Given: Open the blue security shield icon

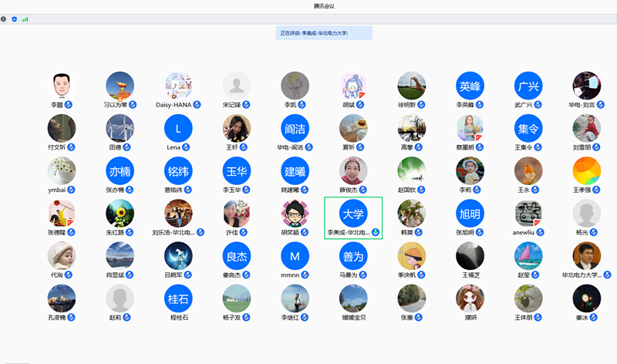Looking at the screenshot, I should point(14,19).
